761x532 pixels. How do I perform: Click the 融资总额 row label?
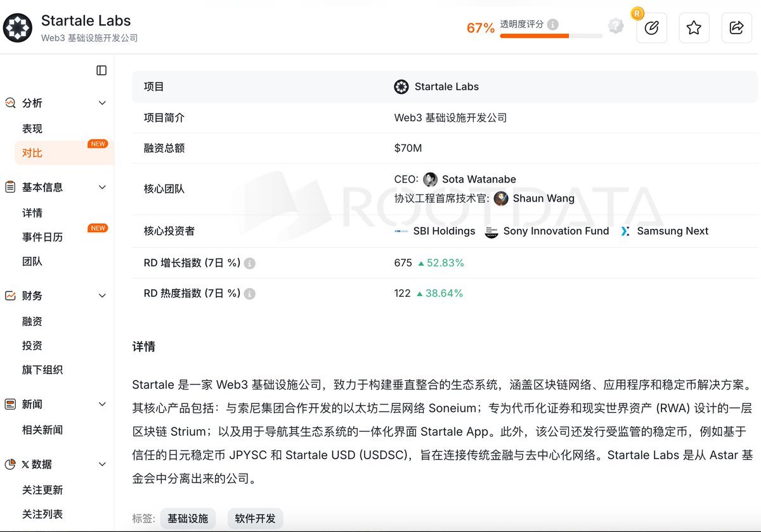164,148
